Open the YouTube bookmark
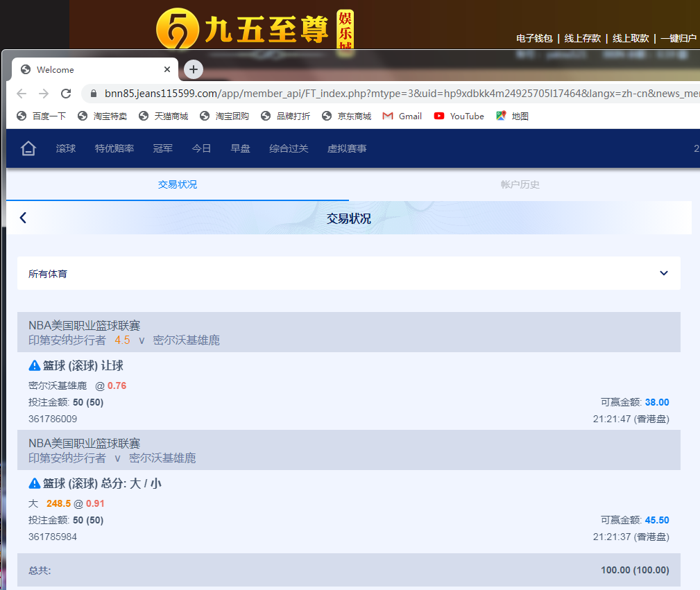The width and height of the screenshot is (700, 590). pos(459,116)
